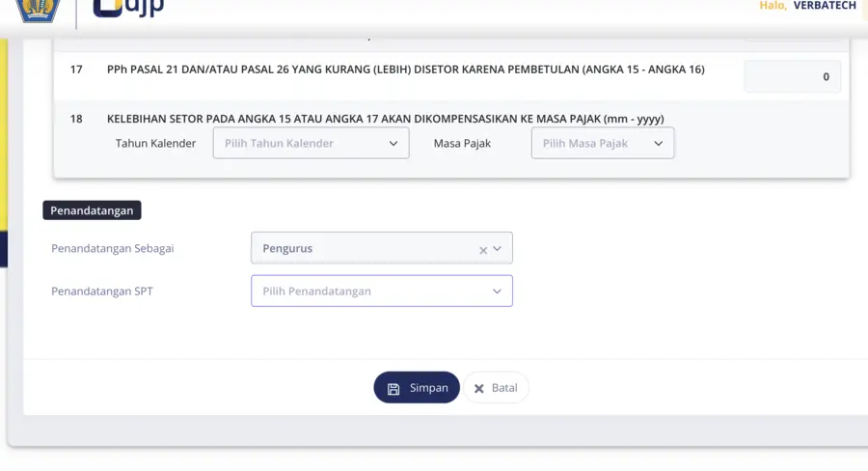Click the Ministry of Finance emblem in the header
868x471 pixels.
coord(37,11)
